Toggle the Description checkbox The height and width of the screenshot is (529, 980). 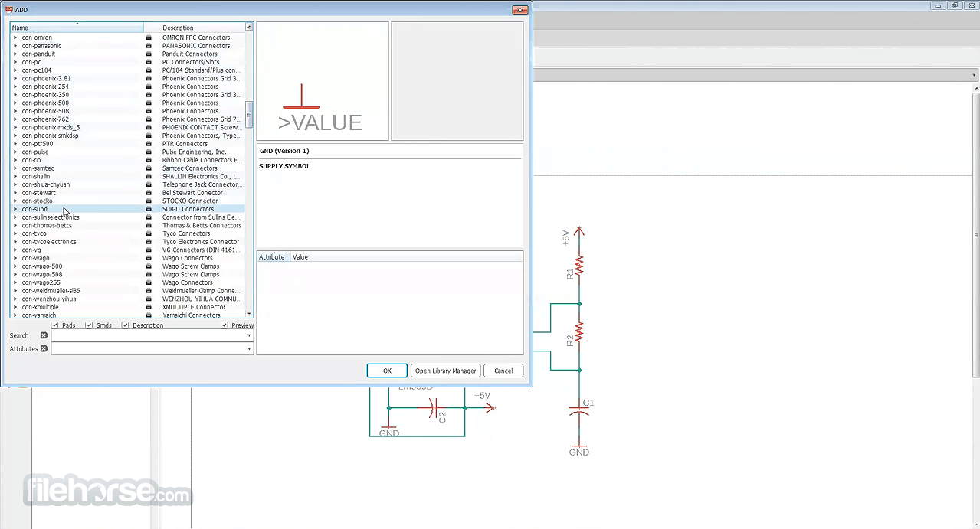(125, 325)
